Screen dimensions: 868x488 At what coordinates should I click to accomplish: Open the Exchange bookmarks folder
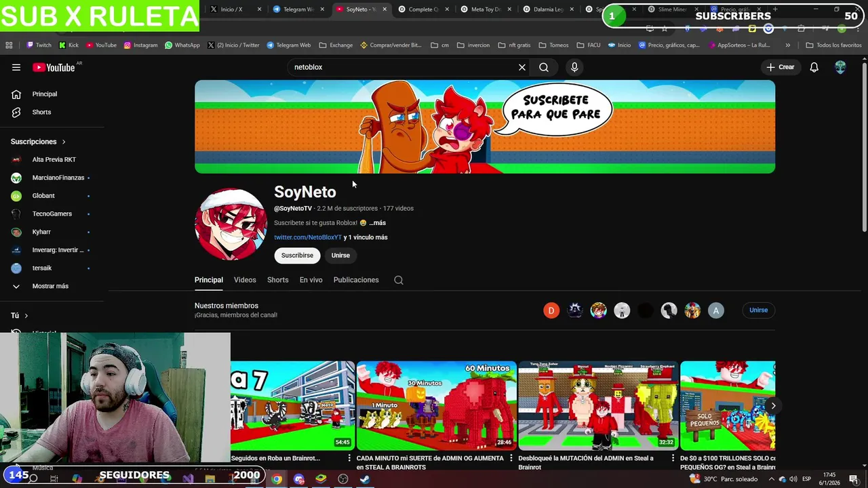[336, 45]
